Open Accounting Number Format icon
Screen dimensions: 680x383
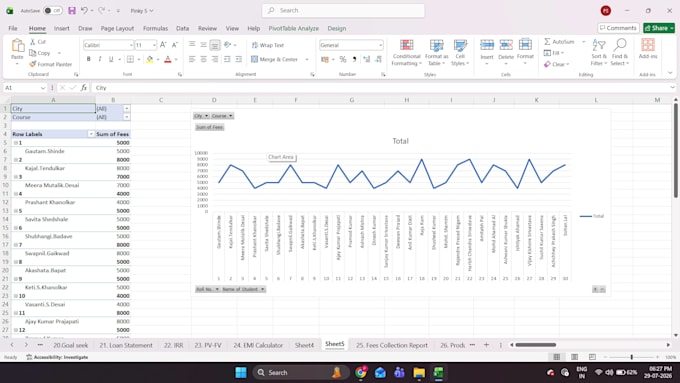[x=325, y=59]
